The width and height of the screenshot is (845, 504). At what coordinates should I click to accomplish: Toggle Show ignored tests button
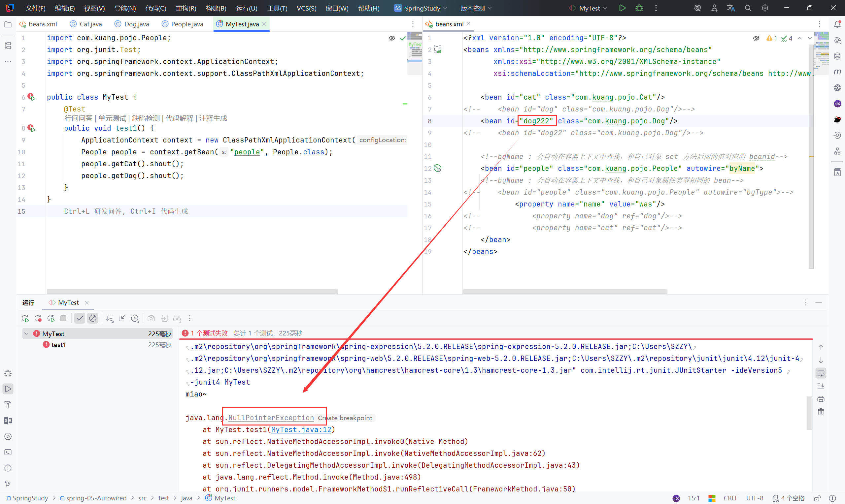pos(92,318)
